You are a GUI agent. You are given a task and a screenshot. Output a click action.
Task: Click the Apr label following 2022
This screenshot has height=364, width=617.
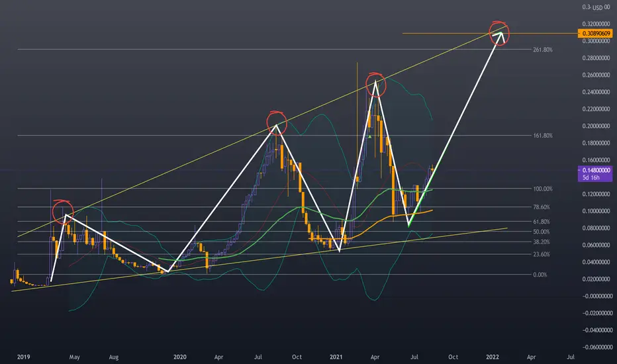[x=531, y=357]
